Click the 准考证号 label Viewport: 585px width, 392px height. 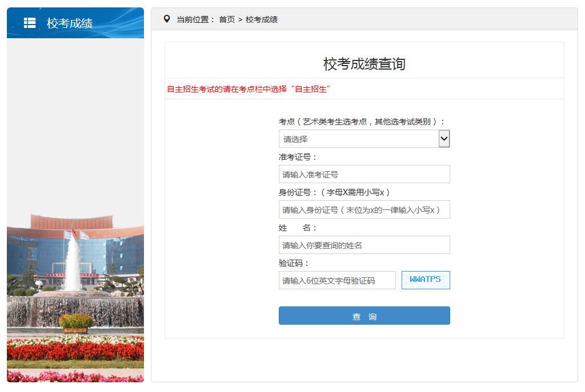coord(297,157)
